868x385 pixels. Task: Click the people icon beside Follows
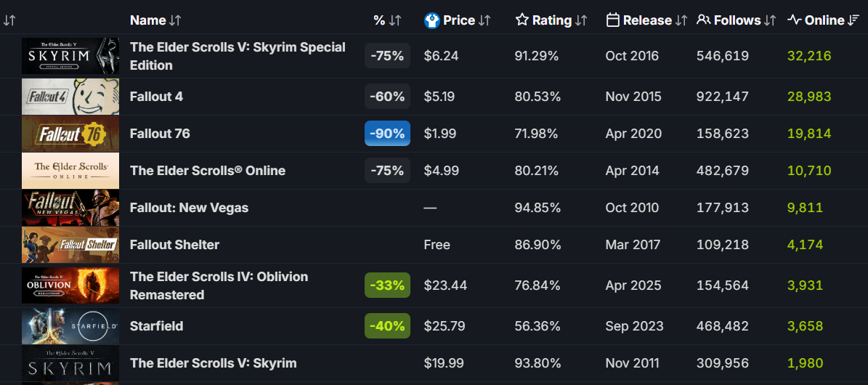point(703,20)
